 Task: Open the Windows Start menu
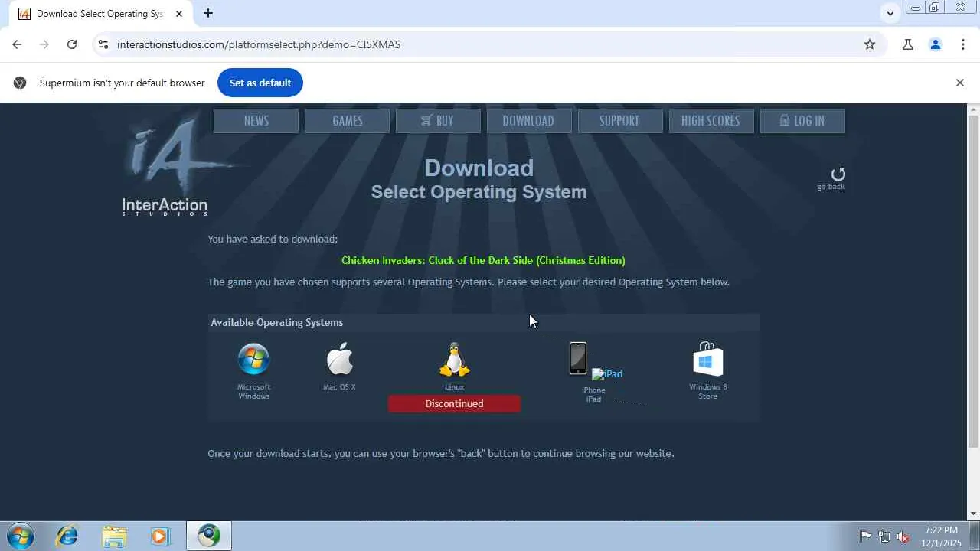click(x=20, y=536)
